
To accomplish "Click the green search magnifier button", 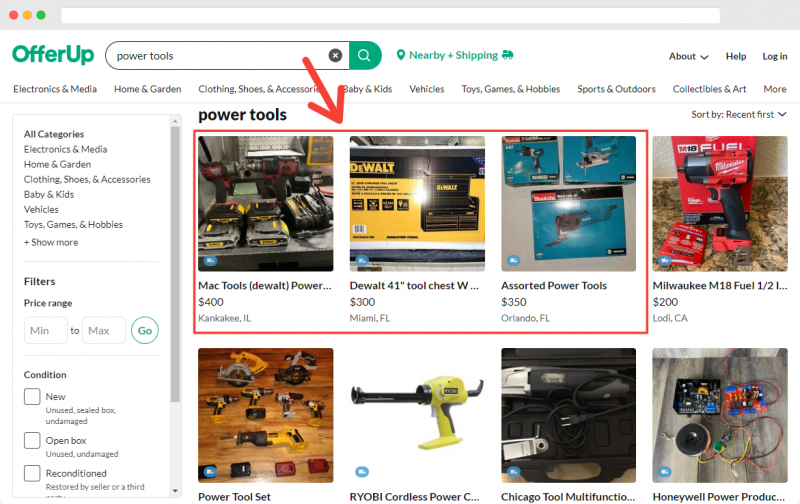I will click(365, 55).
